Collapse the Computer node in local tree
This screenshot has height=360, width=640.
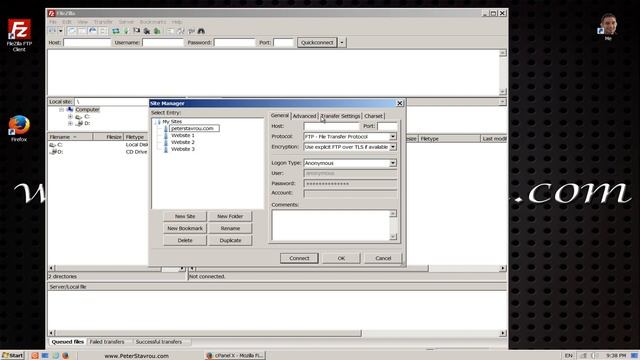point(61,110)
